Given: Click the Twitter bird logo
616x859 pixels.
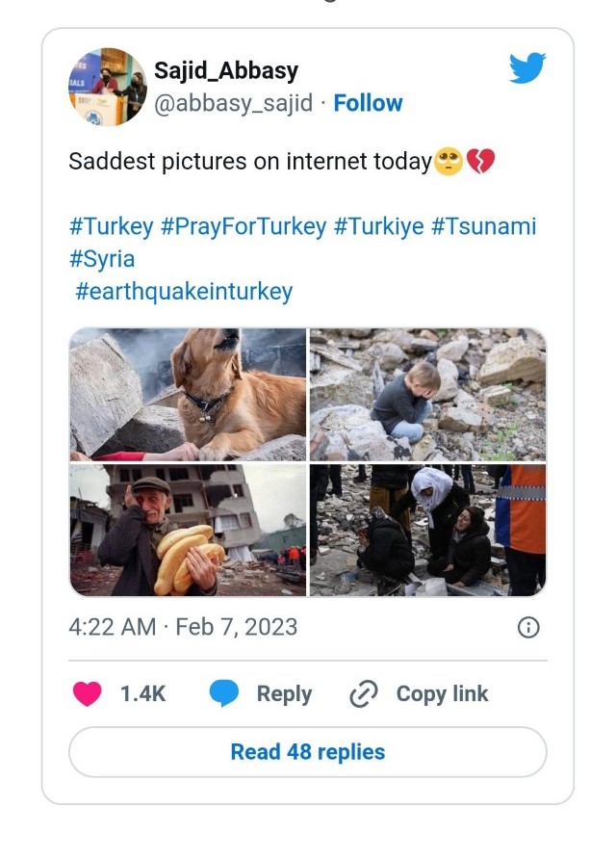Looking at the screenshot, I should (x=527, y=68).
